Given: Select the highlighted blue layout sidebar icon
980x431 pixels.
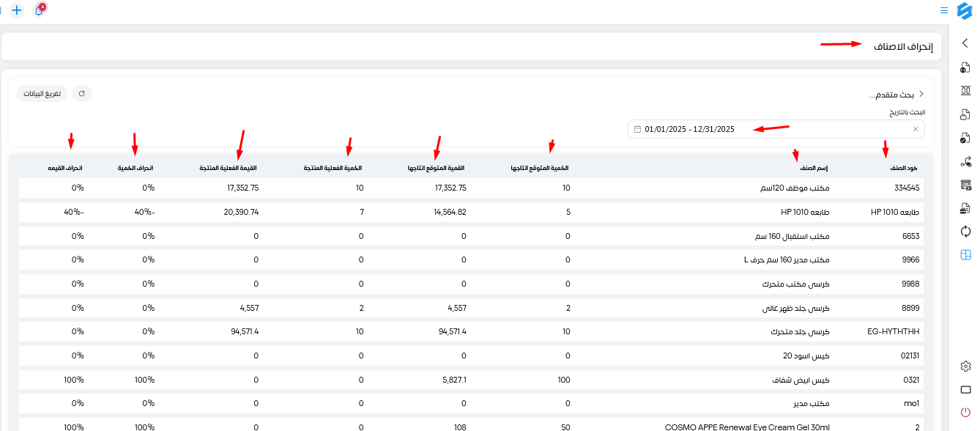Looking at the screenshot, I should pyautogui.click(x=965, y=255).
